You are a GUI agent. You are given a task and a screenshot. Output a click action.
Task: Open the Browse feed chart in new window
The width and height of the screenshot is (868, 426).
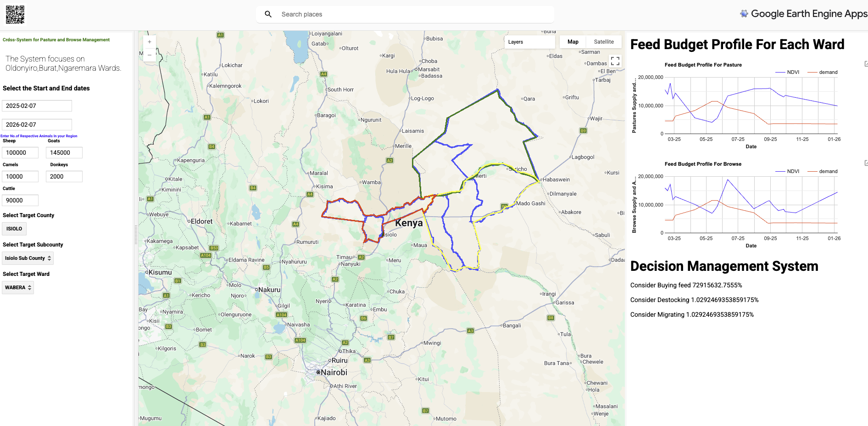(x=866, y=162)
